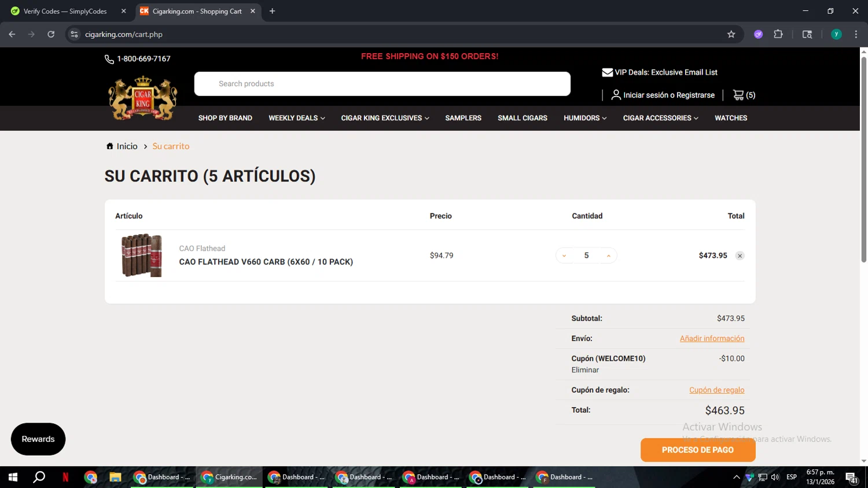Open the Shop By Brand menu item
The height and width of the screenshot is (488, 868).
click(x=225, y=118)
